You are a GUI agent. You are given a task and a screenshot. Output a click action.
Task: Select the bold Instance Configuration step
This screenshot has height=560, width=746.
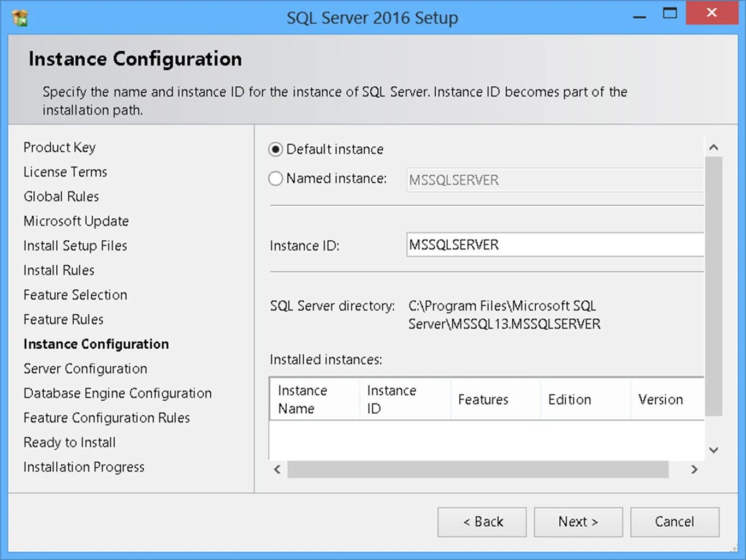click(96, 344)
